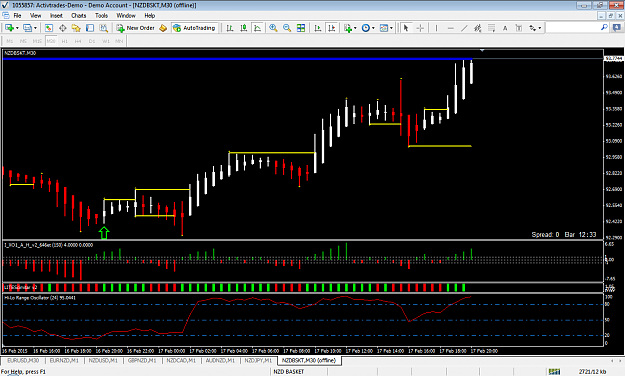Select the Cursor arrow tool
Viewport: 625px width, 376px height.
pos(406,28)
